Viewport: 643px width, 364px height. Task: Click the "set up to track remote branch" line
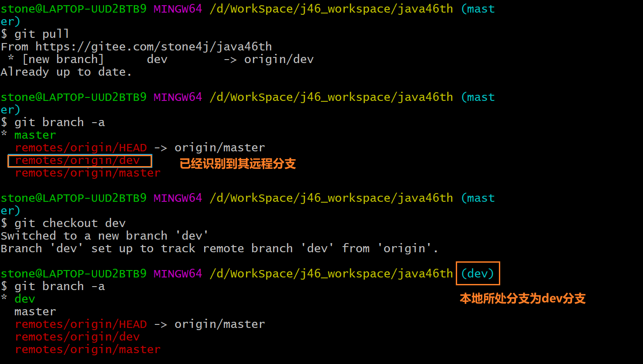pos(219,249)
